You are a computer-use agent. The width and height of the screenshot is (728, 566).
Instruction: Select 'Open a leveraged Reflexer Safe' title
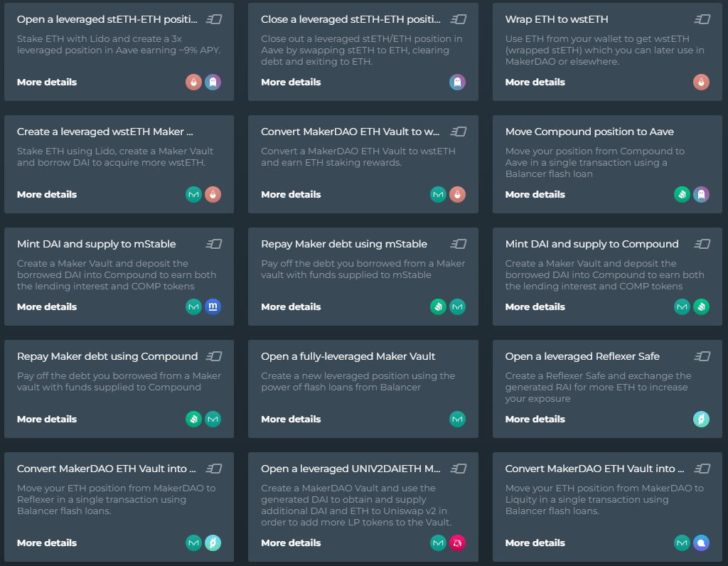tap(582, 356)
